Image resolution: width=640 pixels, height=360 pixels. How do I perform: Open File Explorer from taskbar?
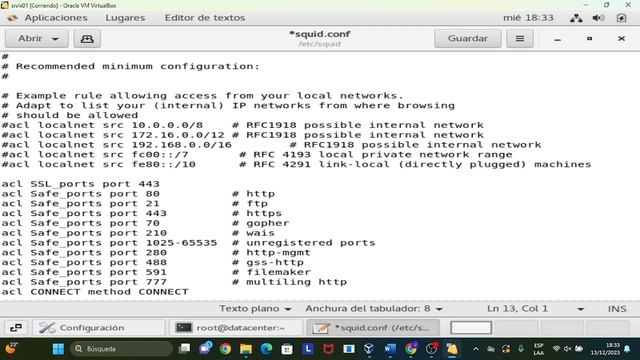[x=246, y=349]
